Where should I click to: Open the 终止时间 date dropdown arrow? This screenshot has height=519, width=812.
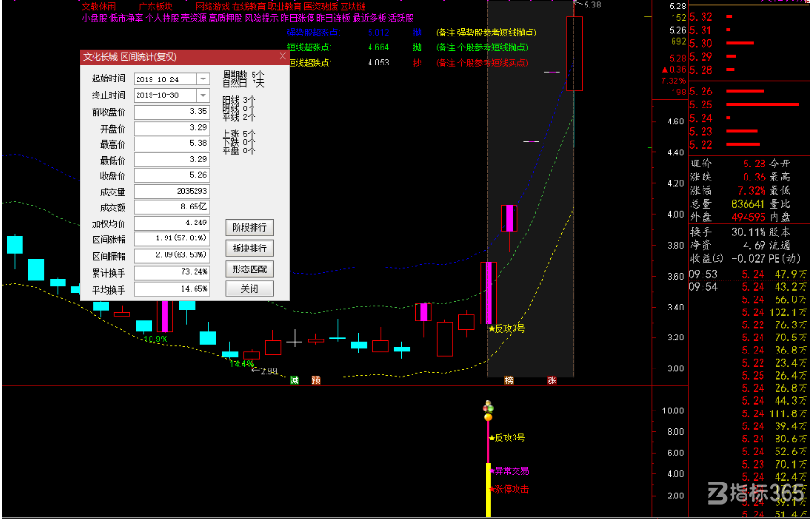(203, 95)
